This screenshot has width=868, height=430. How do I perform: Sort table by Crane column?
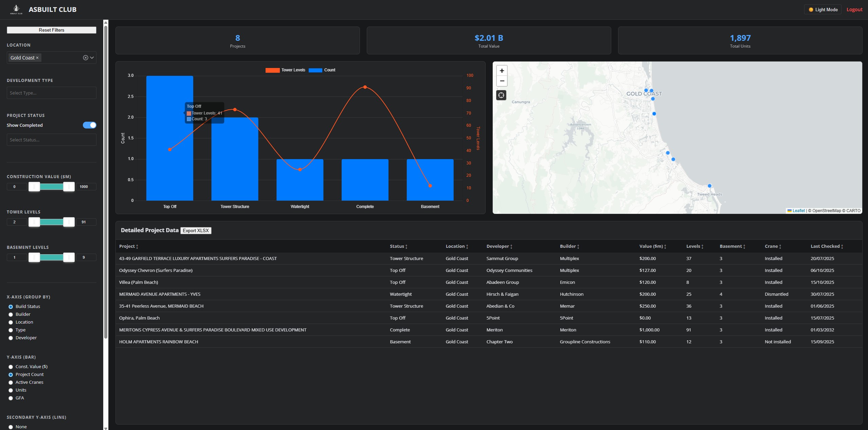tap(773, 246)
